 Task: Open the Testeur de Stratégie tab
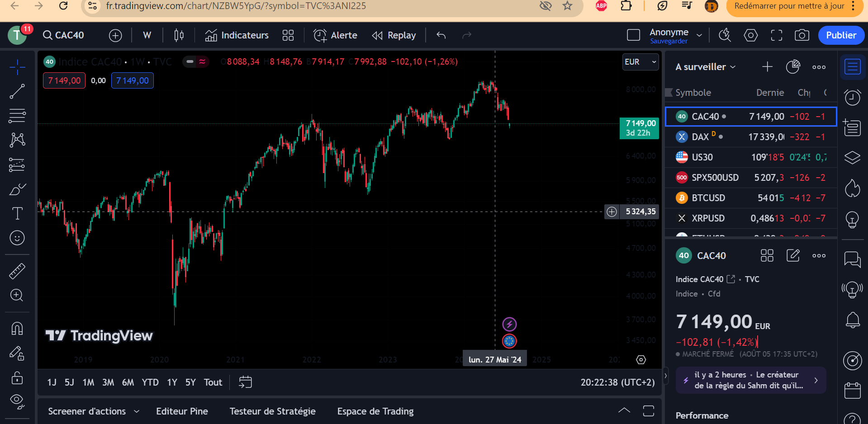pos(272,411)
